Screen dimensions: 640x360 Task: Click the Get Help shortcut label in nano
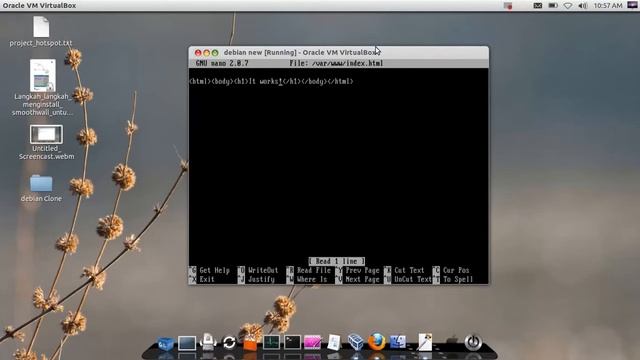215,270
